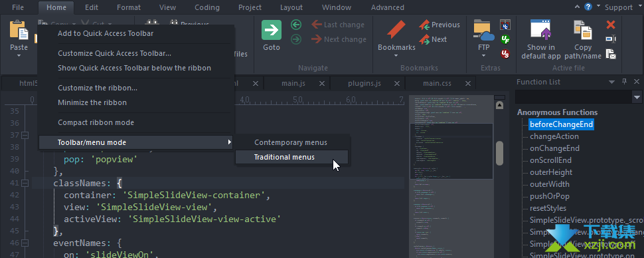
Task: Open help via blue question mark icon
Action: coord(588,7)
